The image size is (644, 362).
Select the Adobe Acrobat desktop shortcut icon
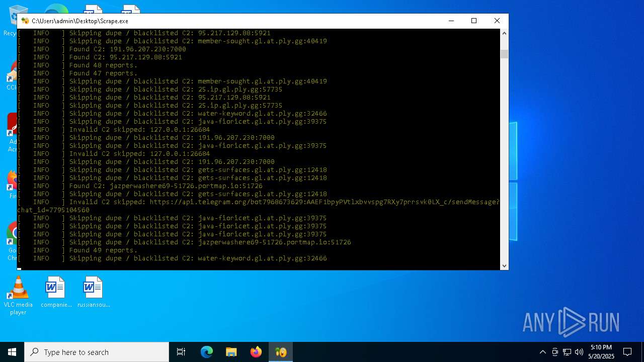point(12,132)
